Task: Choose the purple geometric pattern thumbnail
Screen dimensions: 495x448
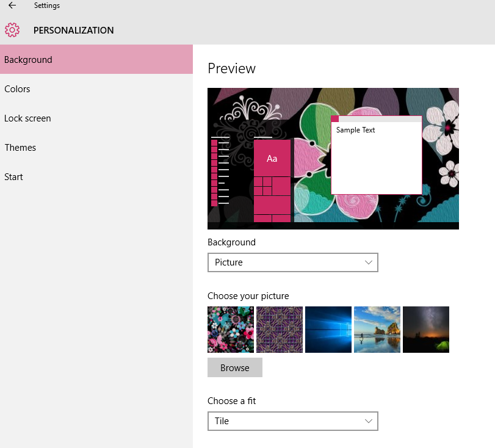Action: [280, 330]
